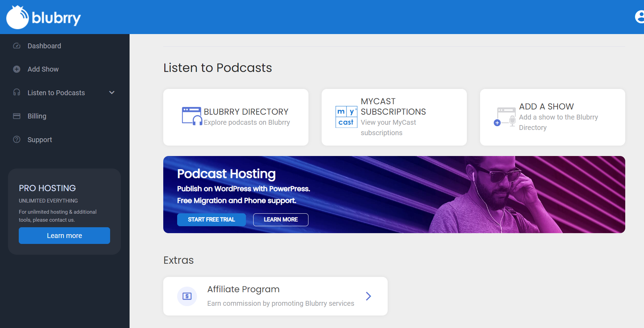Image resolution: width=644 pixels, height=328 pixels.
Task: Click the MyCast logo icon
Action: (346, 117)
